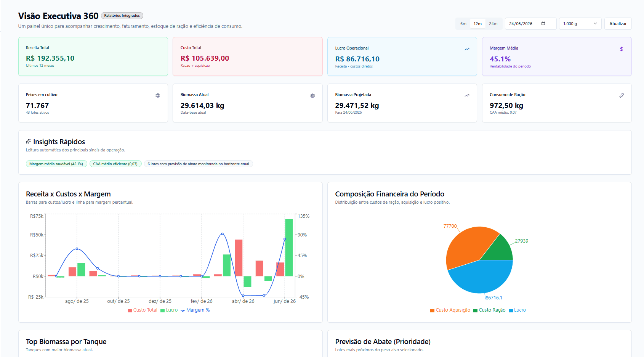Select the 12m period option

point(477,24)
